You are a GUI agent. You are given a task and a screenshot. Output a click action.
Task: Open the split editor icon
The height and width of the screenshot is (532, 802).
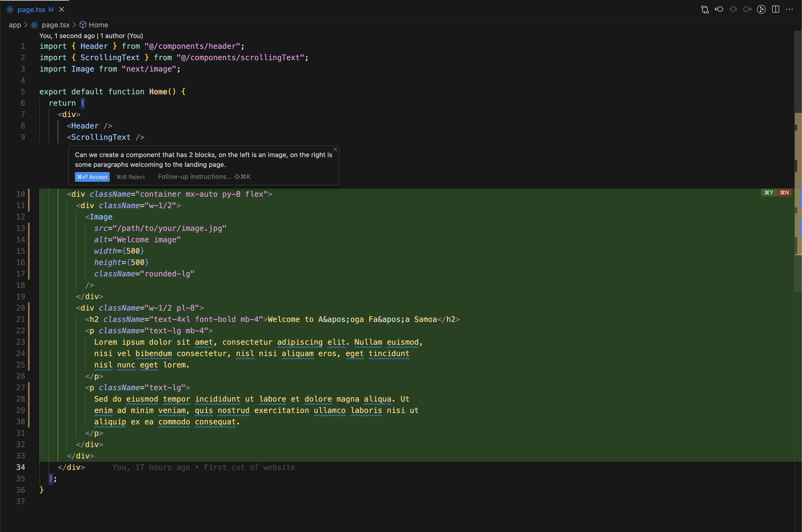point(776,9)
